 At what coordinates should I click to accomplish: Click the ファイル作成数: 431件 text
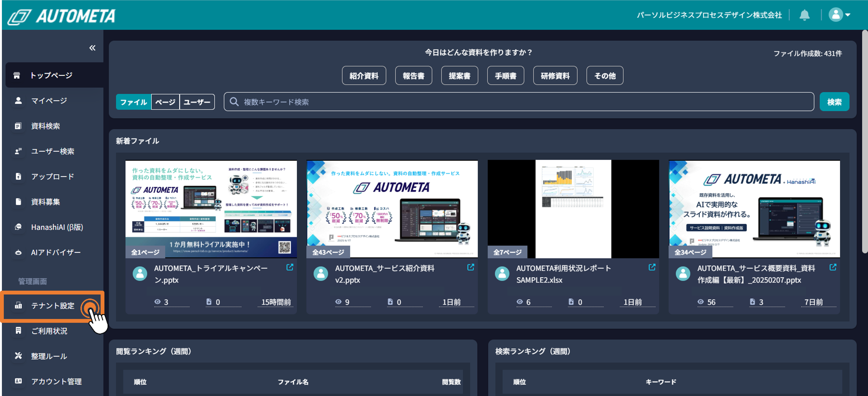coord(808,53)
